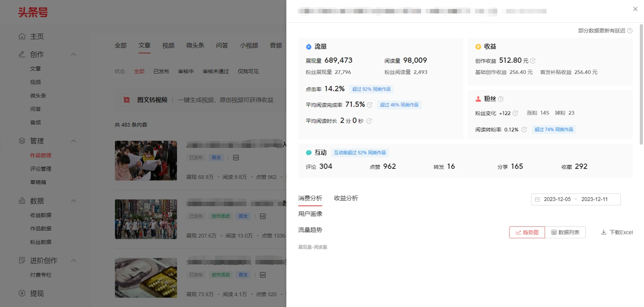Filter status by 审核中
The height and width of the screenshot is (307, 644).
click(186, 71)
